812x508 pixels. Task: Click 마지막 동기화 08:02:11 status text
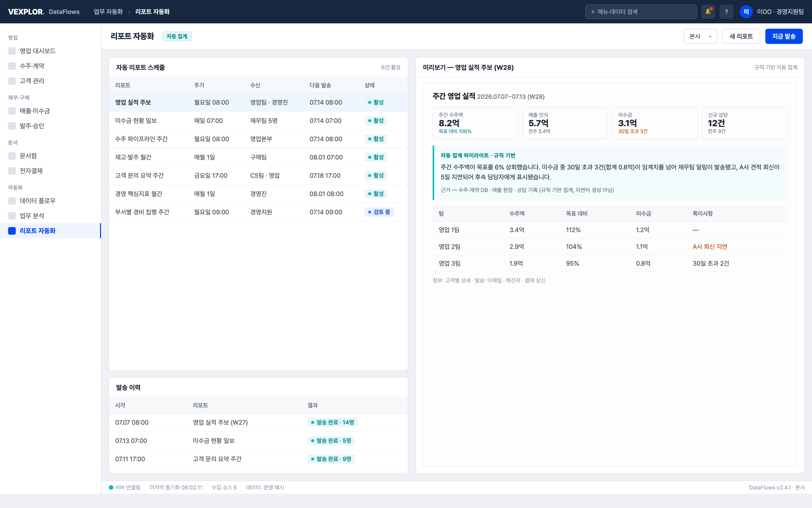coord(176,487)
